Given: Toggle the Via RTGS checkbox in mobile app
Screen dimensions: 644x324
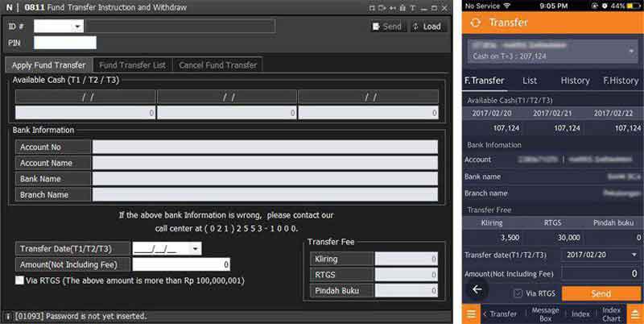Looking at the screenshot, I should 517,293.
